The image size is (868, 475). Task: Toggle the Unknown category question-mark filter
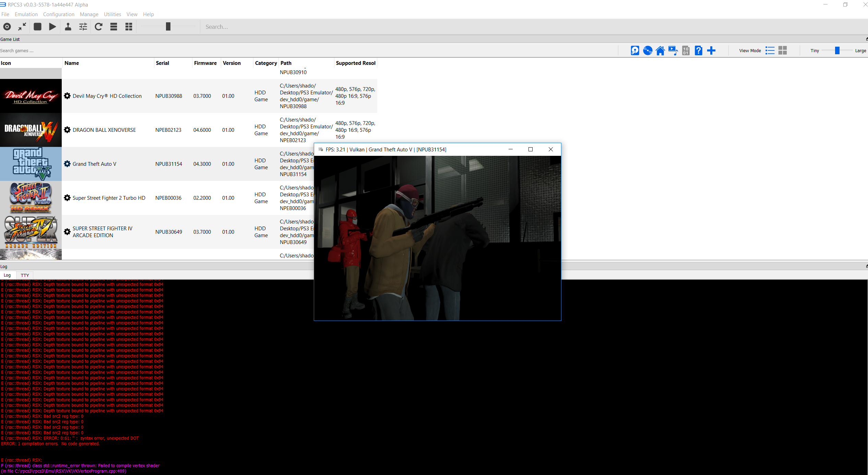tap(698, 50)
